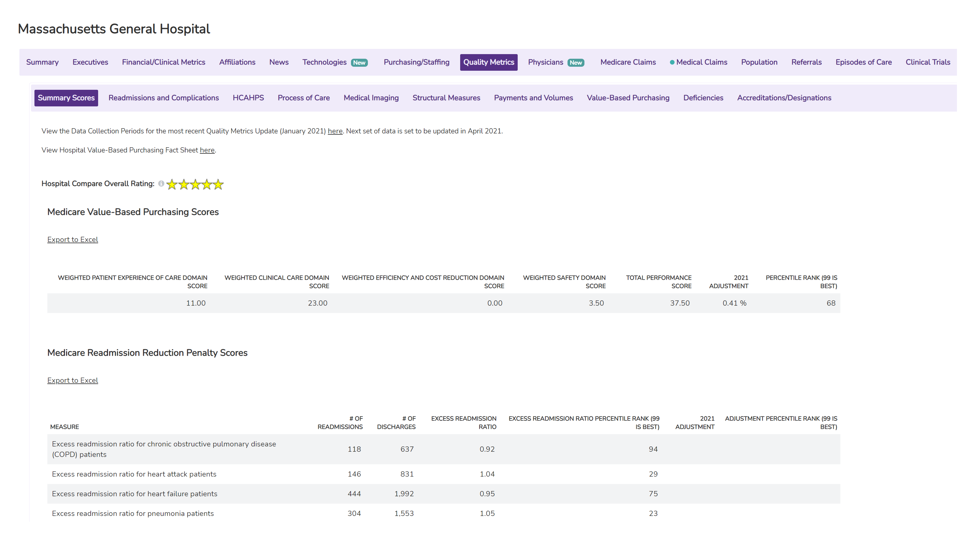Open the Clinical Trials tab

click(x=927, y=62)
